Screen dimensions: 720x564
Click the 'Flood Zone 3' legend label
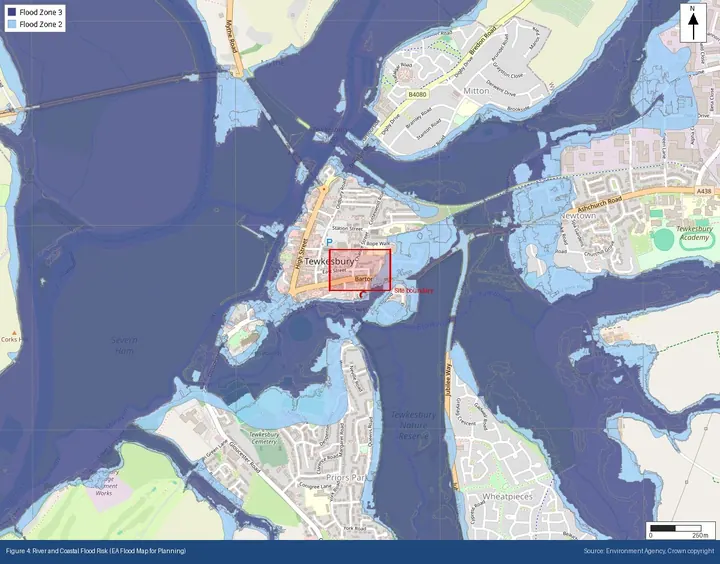(40, 12)
